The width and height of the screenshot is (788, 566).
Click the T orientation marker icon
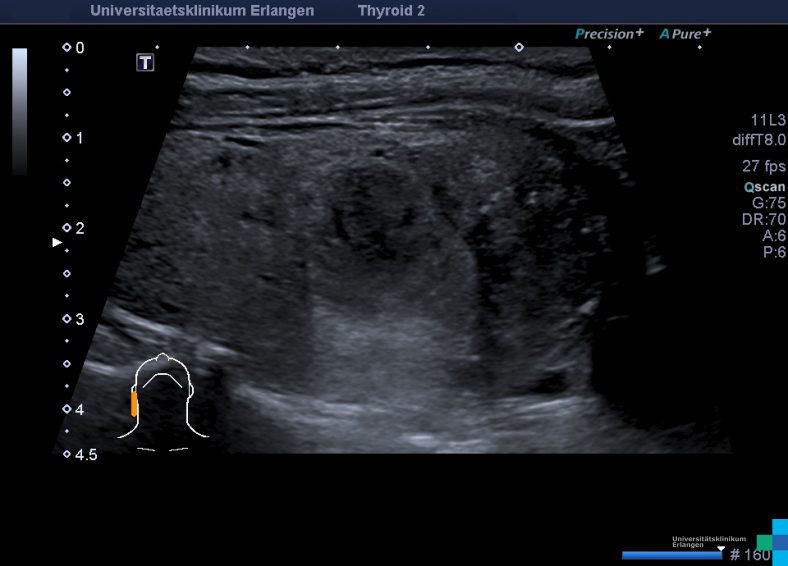click(x=145, y=63)
